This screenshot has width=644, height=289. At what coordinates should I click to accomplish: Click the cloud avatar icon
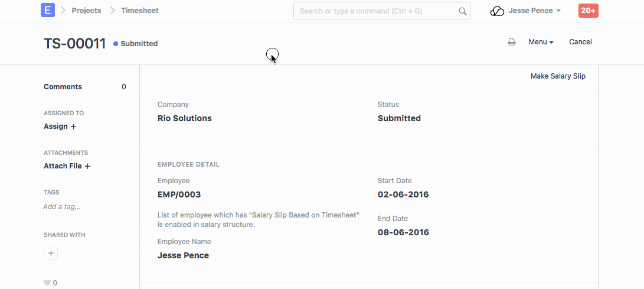pos(498,11)
